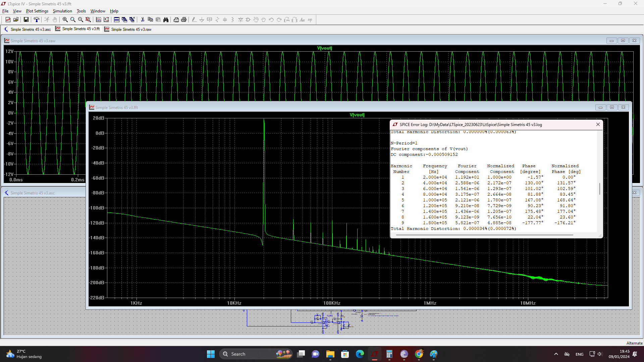Tile windows horizontally
644x362 pixels.
coord(117,20)
